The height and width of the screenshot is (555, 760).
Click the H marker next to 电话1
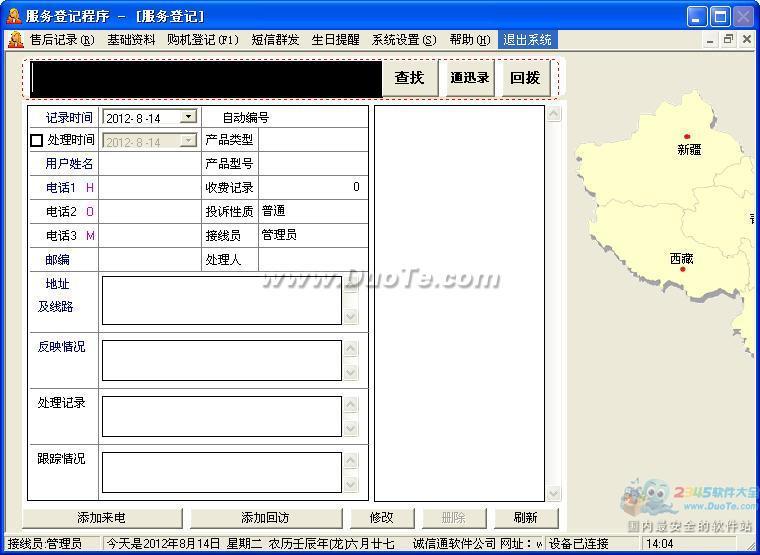point(90,188)
